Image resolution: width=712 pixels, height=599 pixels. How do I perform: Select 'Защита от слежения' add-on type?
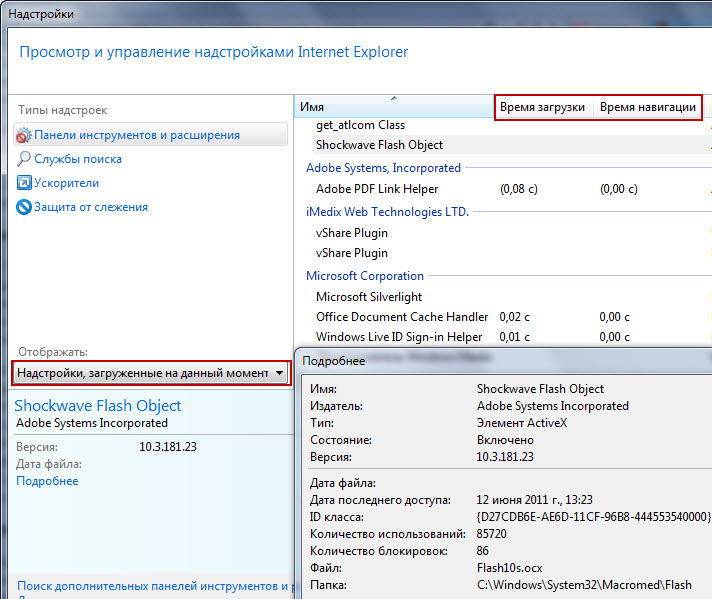(x=91, y=207)
